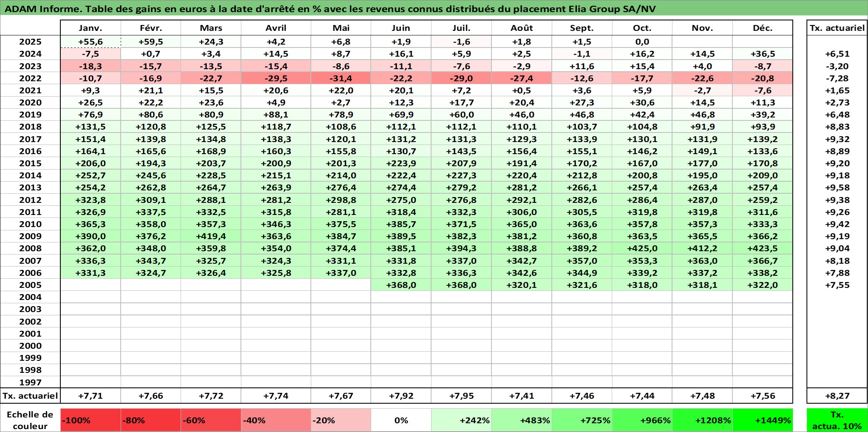This screenshot has width=868, height=432.
Task: Click the -60% color scale cell
Action: (211, 420)
